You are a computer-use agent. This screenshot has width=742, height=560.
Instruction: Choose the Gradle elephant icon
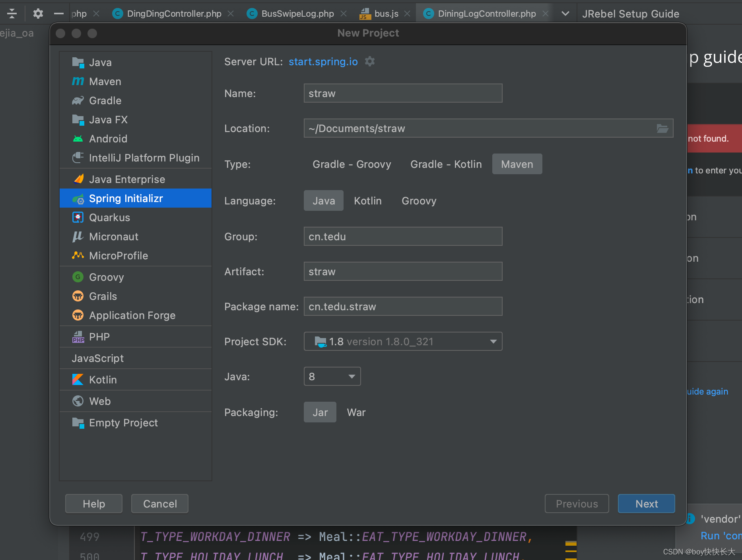pyautogui.click(x=78, y=101)
